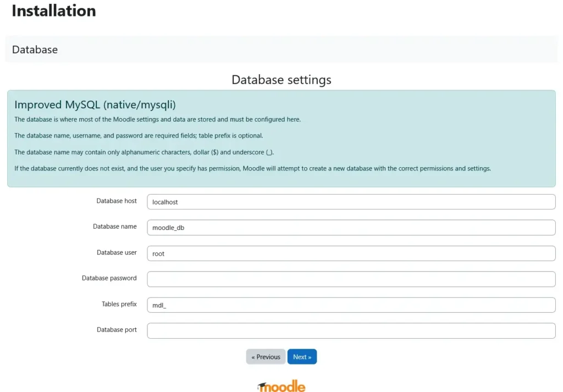Click the empty Database password field

coord(351,279)
